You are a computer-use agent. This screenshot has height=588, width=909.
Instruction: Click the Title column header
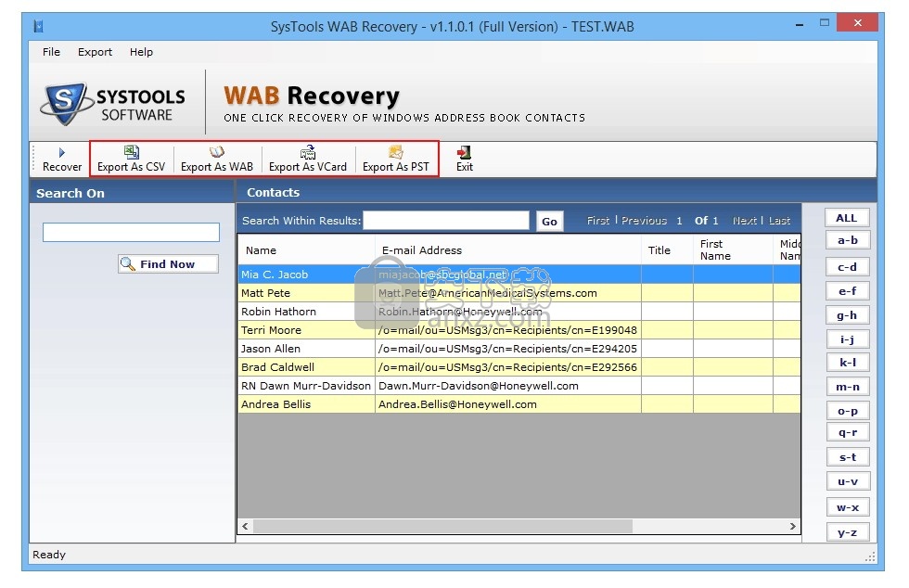(x=667, y=249)
